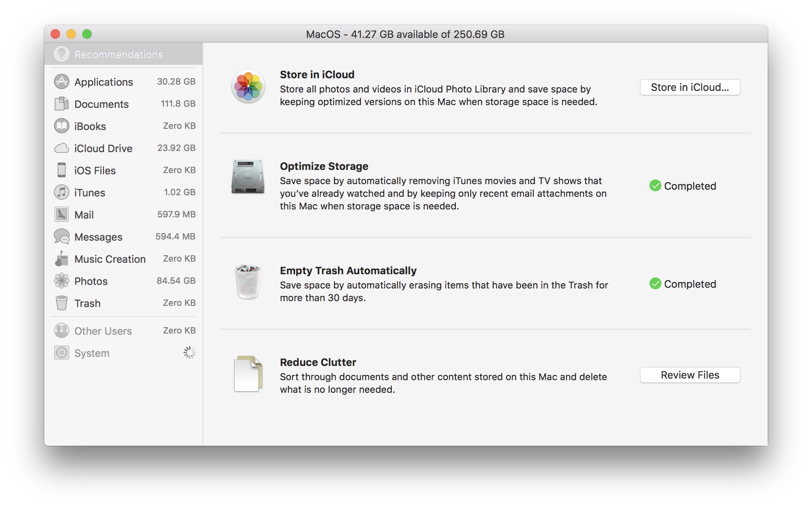
Task: Click the 1.02 GB iTunes size
Action: pyautogui.click(x=179, y=192)
